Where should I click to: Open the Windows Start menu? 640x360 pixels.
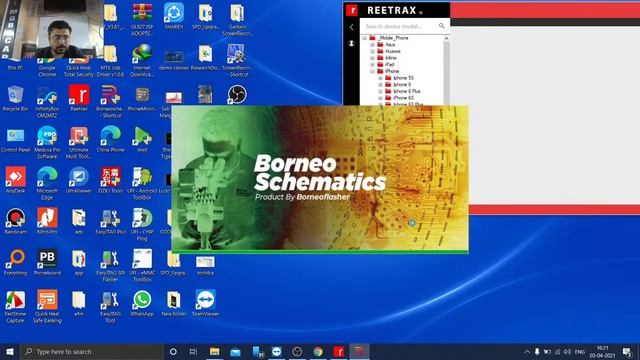10,351
